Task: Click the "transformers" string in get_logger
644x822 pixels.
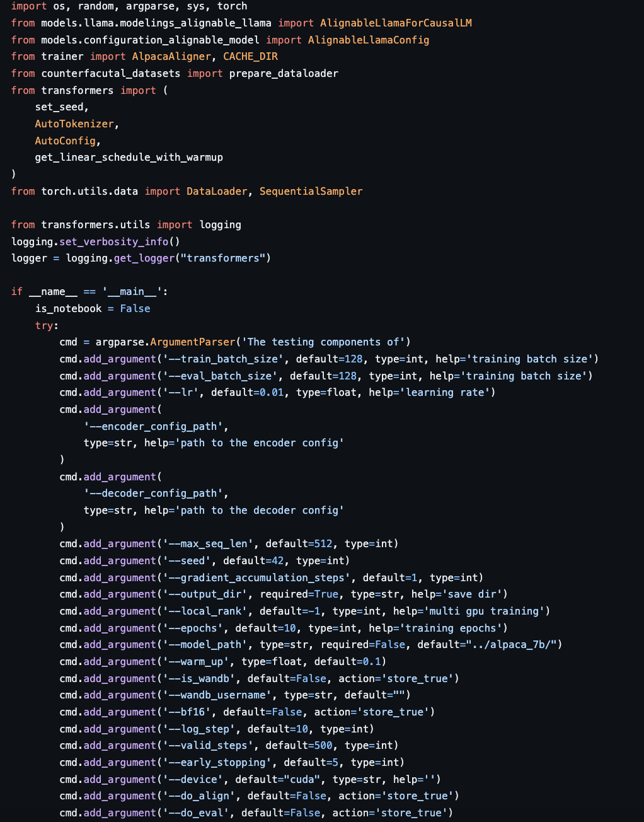Action: 222,258
